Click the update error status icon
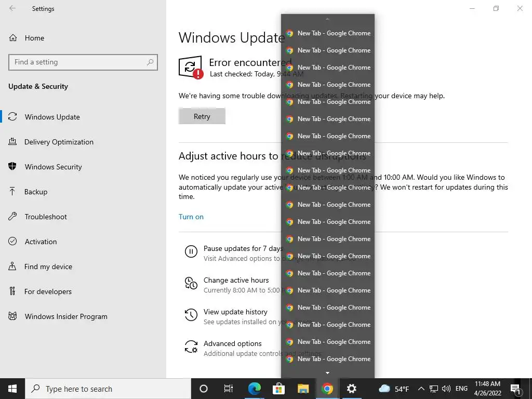532x399 pixels. point(191,67)
